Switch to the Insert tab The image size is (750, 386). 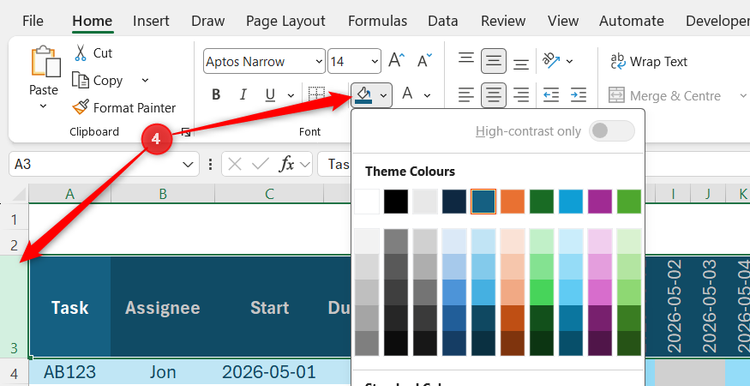(x=151, y=21)
